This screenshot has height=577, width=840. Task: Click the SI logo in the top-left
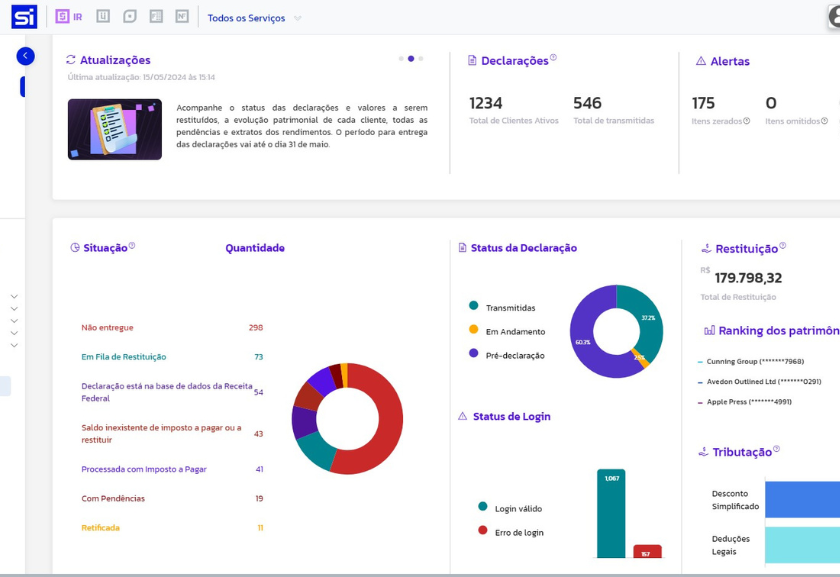point(24,17)
